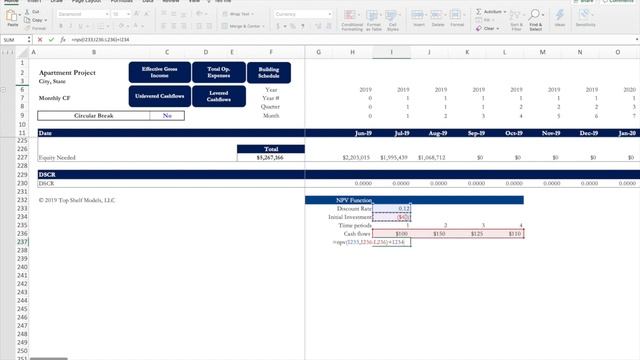
Task: Decrease font size with smaller A icon
Action: (146, 14)
